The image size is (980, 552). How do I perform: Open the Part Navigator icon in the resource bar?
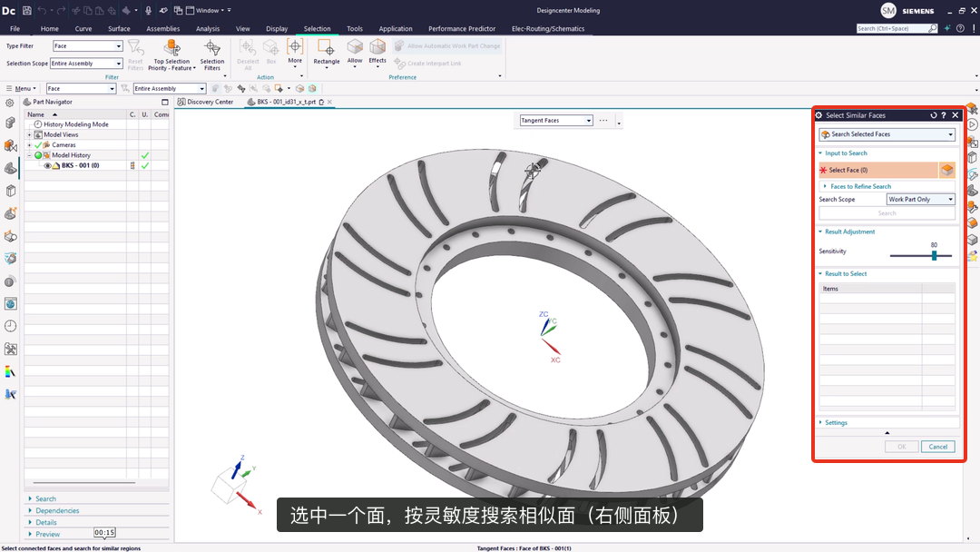10,169
